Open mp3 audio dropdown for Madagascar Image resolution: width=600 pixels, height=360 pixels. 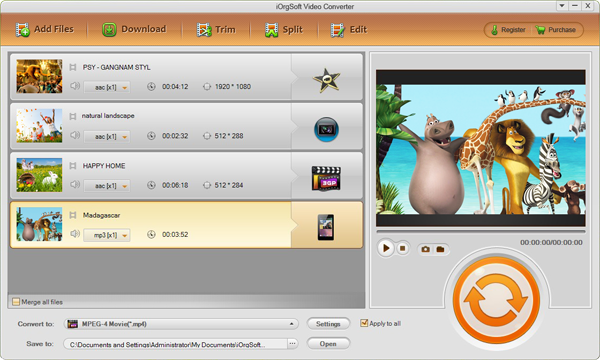[x=107, y=235]
